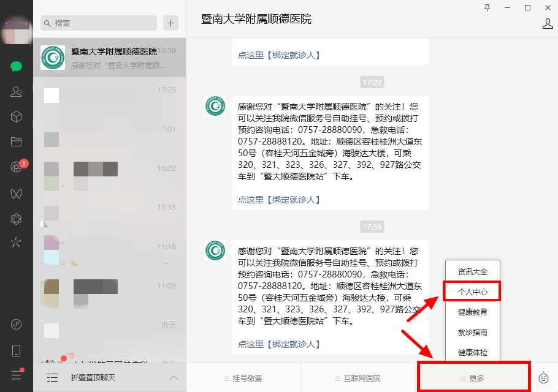Open the Mini Programs icon in the sidebar

[17, 325]
